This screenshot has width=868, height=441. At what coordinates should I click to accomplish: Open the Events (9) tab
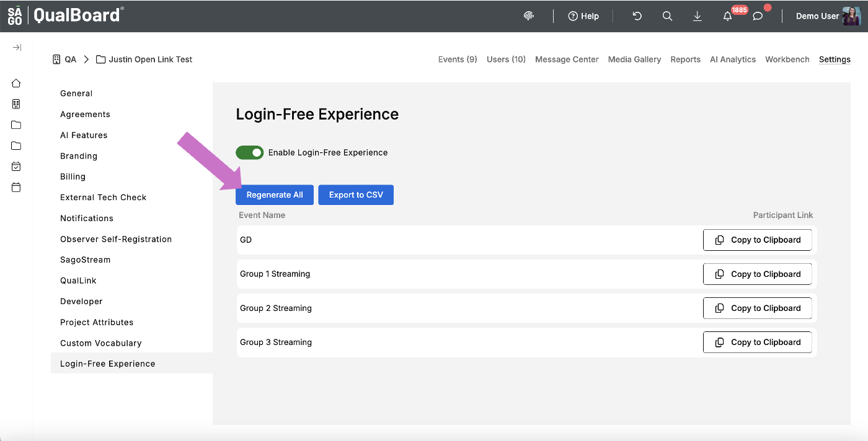[x=458, y=59]
